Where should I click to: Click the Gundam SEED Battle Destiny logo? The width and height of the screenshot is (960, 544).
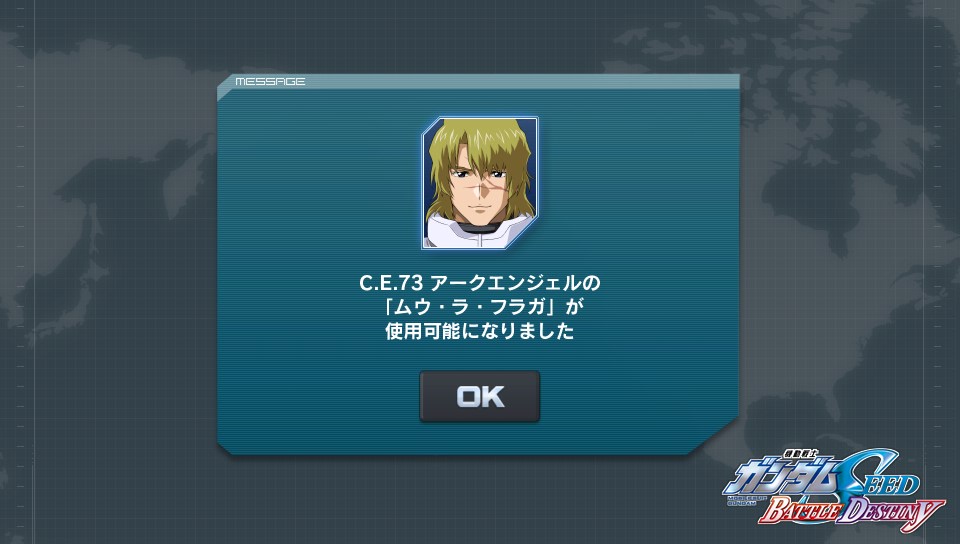834,488
